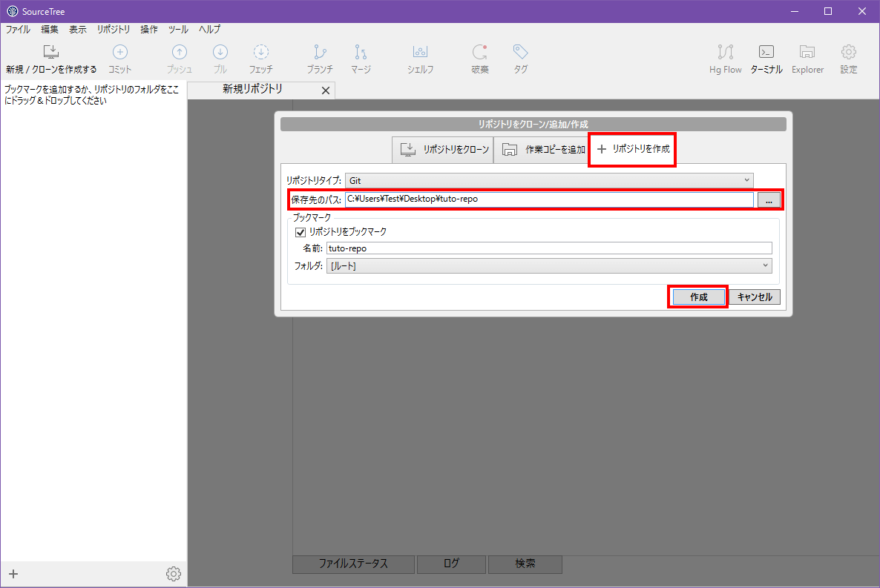The image size is (880, 588).
Task: Switch to the リポジトリをクローン tab
Action: coord(443,149)
